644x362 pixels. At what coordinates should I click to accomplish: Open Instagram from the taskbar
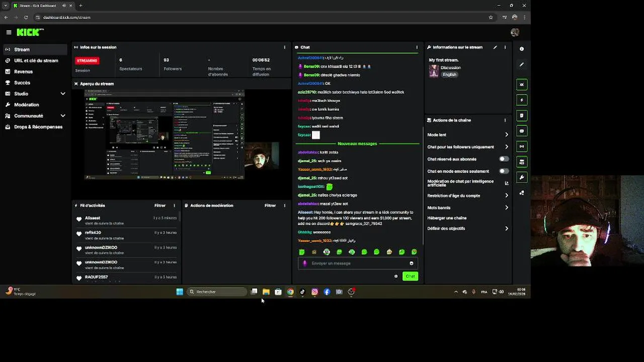coord(314,292)
